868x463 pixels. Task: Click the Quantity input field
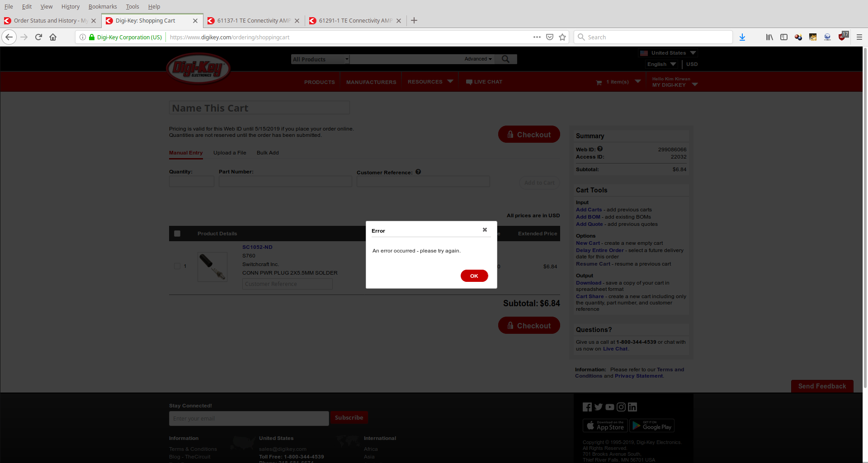(192, 181)
